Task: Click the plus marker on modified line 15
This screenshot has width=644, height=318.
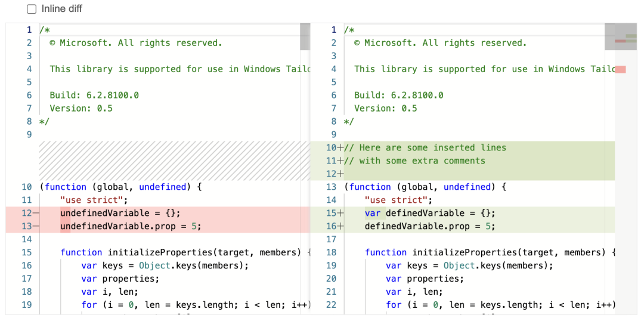Action: click(x=341, y=214)
